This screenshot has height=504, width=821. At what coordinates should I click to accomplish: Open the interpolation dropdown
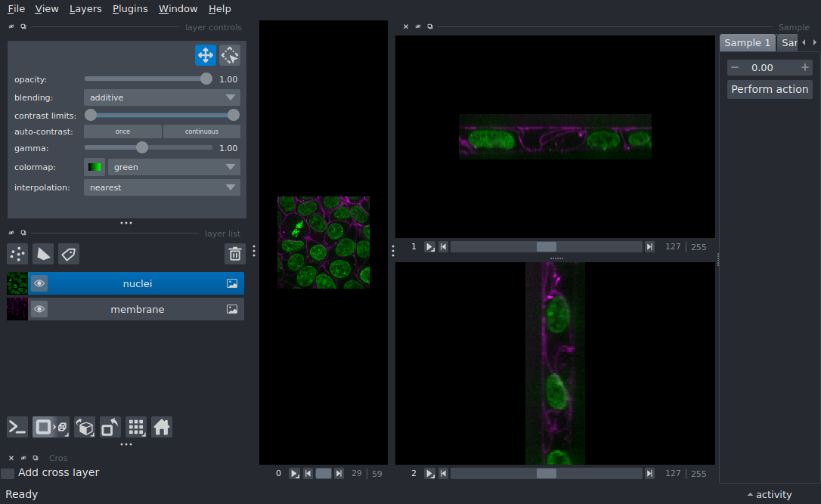click(x=162, y=187)
